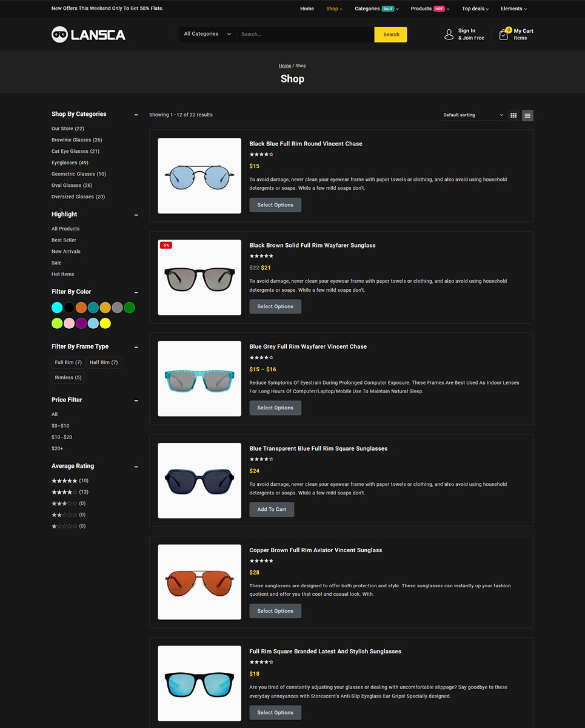Add Blue Transparent Square Sunglasses to cart
The image size is (585, 728).
coord(272,510)
